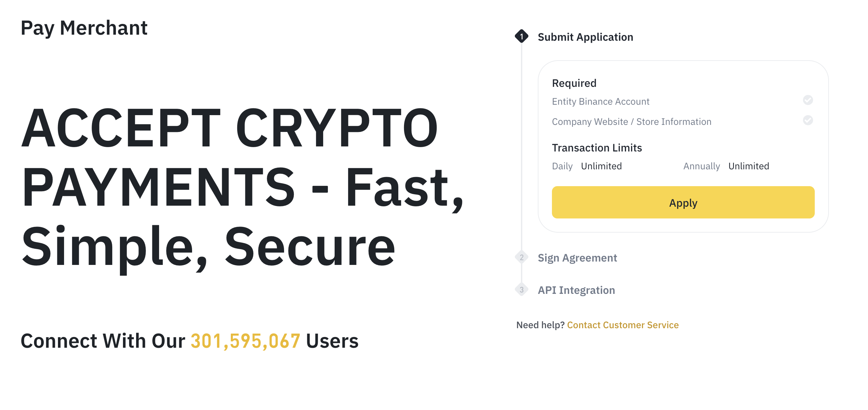
Task: Select the Annually Unlimited limit value
Action: pyautogui.click(x=749, y=166)
